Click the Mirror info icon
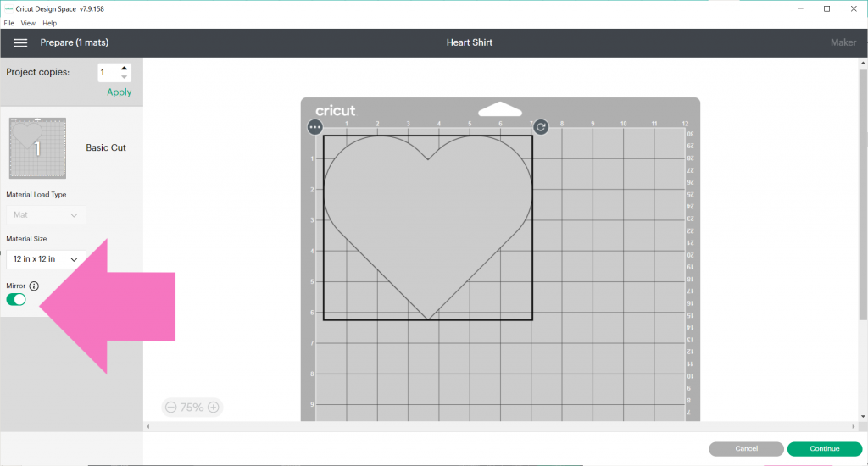This screenshot has height=466, width=868. click(34, 286)
